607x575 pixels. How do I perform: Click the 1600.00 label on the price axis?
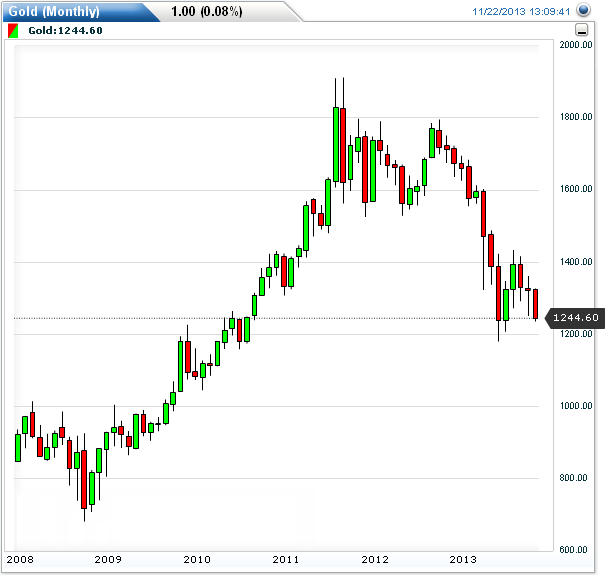click(x=577, y=190)
